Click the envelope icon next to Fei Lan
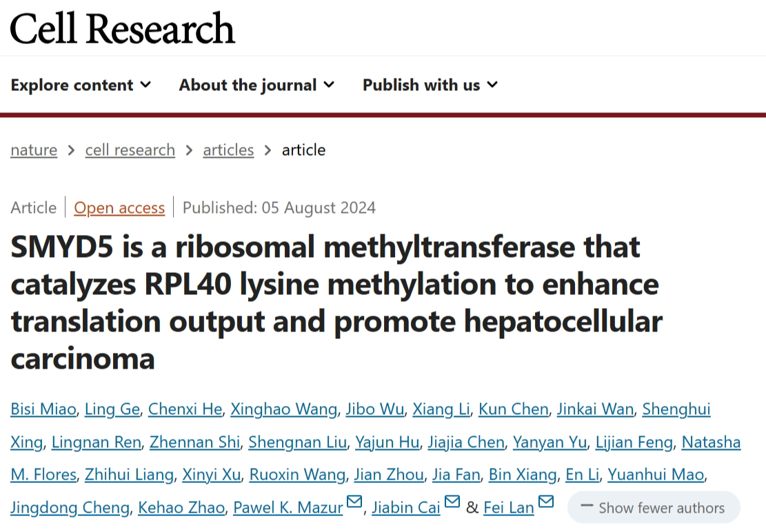 pyautogui.click(x=545, y=501)
